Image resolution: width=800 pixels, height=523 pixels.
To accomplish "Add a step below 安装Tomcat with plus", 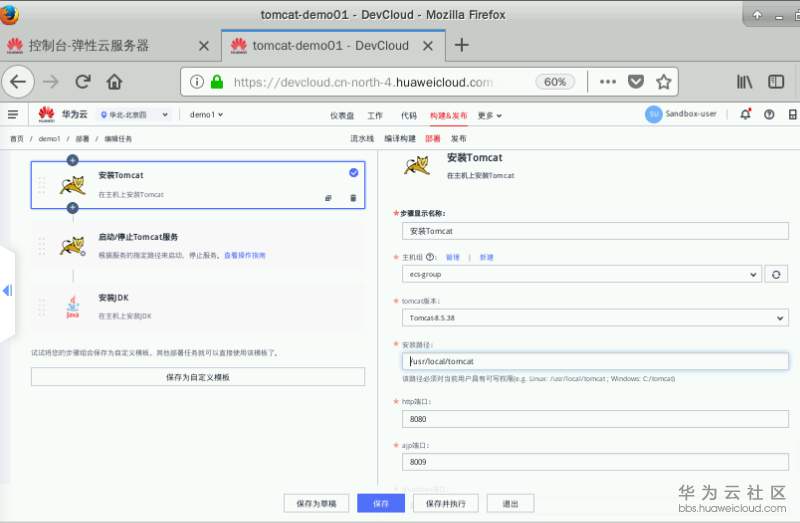I will [x=72, y=208].
